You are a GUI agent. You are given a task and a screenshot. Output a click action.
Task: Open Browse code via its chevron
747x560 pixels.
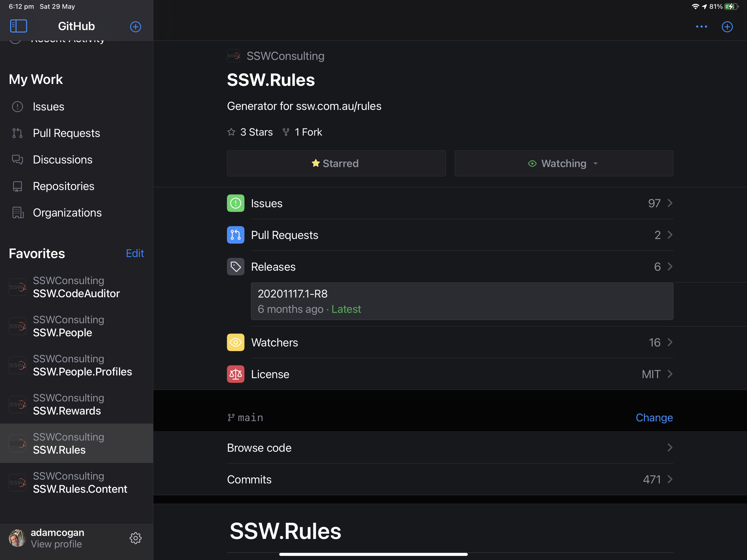coord(670,448)
